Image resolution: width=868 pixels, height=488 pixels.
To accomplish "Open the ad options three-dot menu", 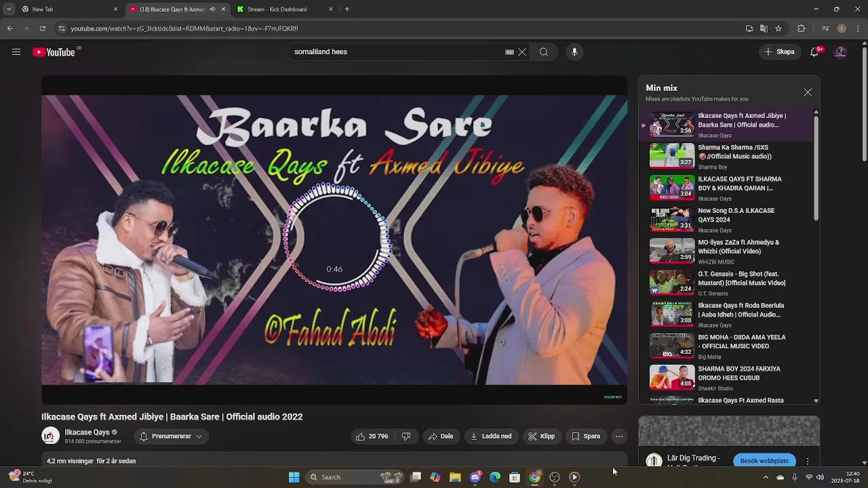I will coord(808,461).
